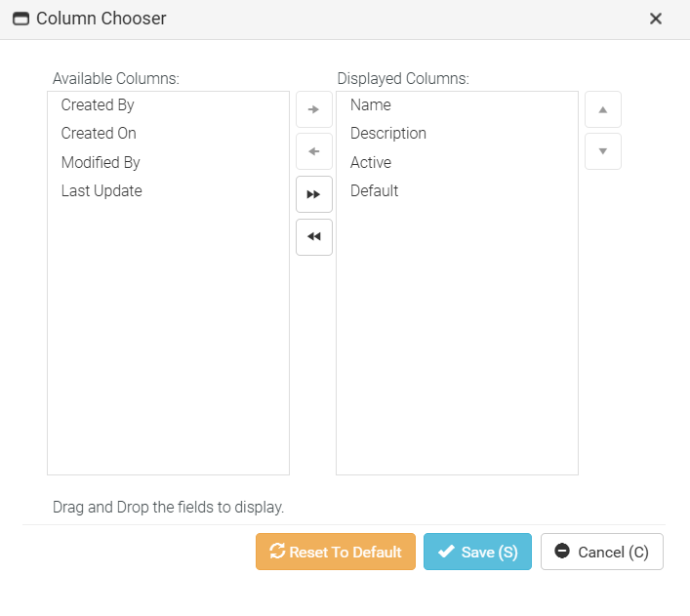690x616 pixels.
Task: Select Created By in Available Columns
Action: coord(98,104)
